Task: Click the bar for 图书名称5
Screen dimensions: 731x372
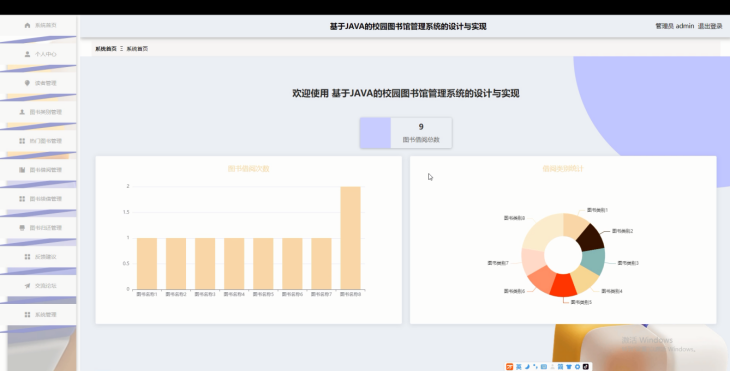Action: 263,263
